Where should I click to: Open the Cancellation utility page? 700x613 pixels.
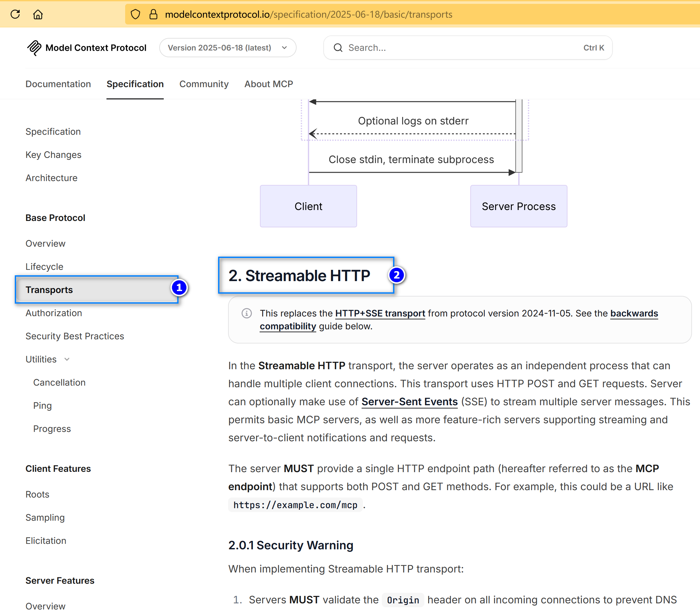[59, 382]
